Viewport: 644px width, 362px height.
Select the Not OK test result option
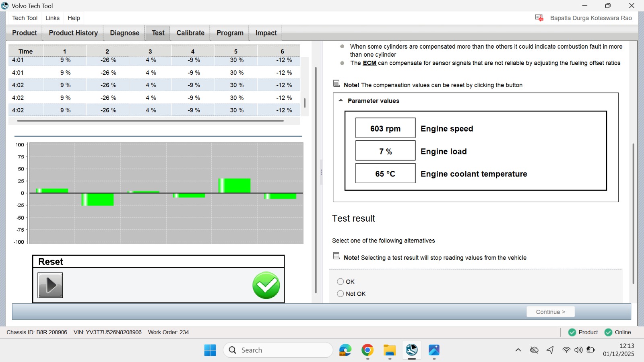coord(341,294)
